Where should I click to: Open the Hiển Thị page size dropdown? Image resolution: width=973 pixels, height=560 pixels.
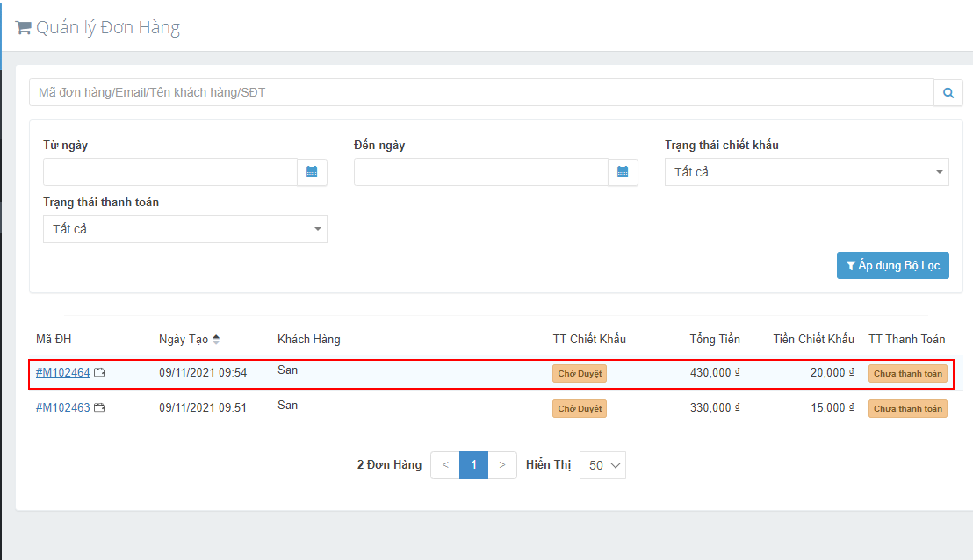[602, 465]
